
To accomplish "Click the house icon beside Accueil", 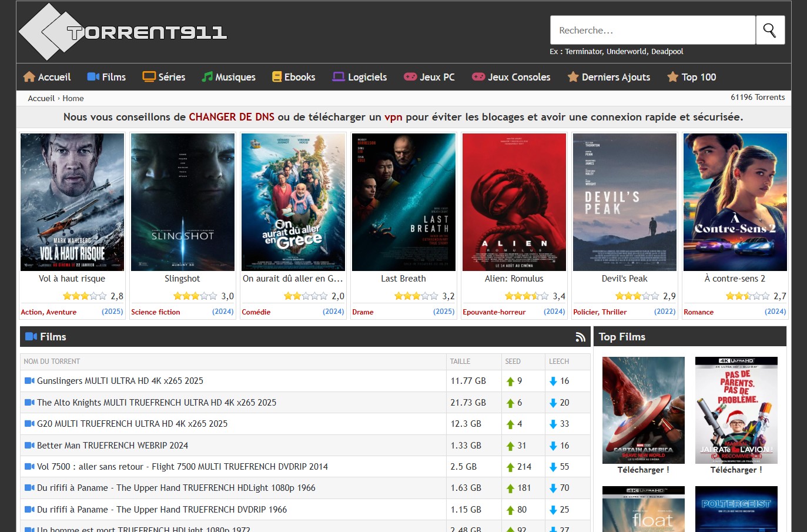I will 29,77.
